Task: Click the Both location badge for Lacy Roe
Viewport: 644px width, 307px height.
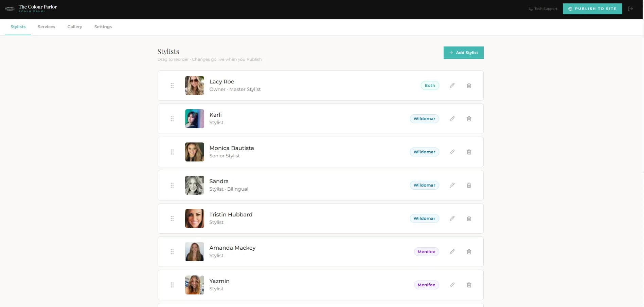Action: [x=430, y=85]
